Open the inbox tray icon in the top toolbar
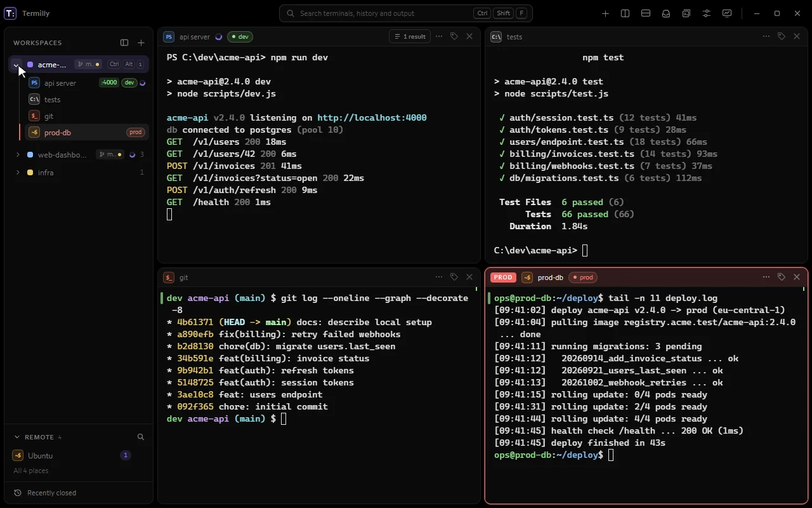Viewport: 812px width, 508px height. tap(666, 13)
